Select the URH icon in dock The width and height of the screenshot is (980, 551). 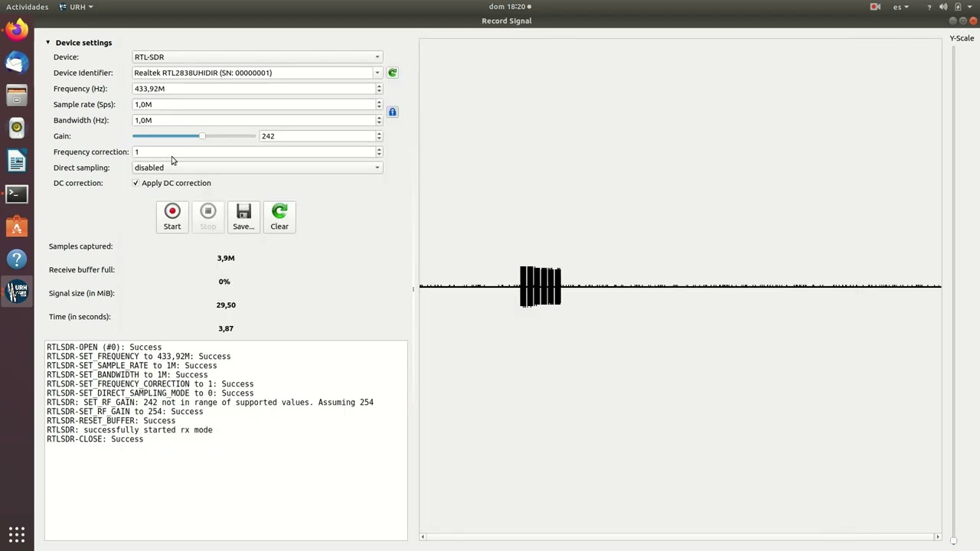[x=17, y=292]
